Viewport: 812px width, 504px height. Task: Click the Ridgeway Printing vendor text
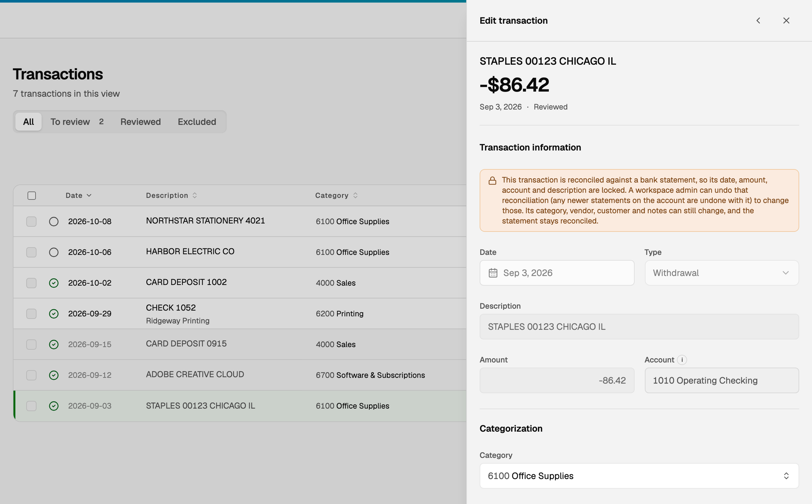(178, 321)
